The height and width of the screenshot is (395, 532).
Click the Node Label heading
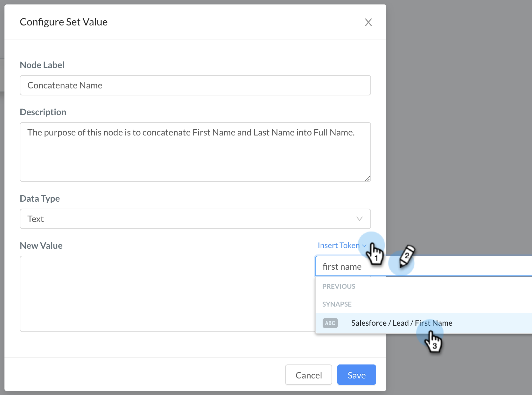pyautogui.click(x=42, y=65)
